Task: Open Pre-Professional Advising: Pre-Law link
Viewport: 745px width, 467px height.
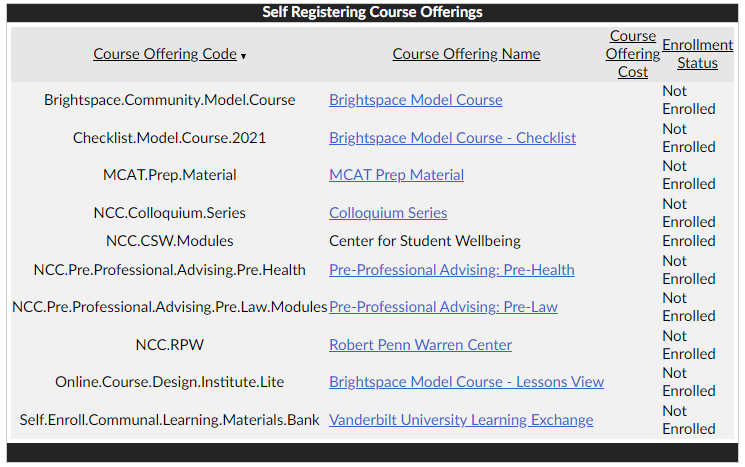Action: point(443,307)
